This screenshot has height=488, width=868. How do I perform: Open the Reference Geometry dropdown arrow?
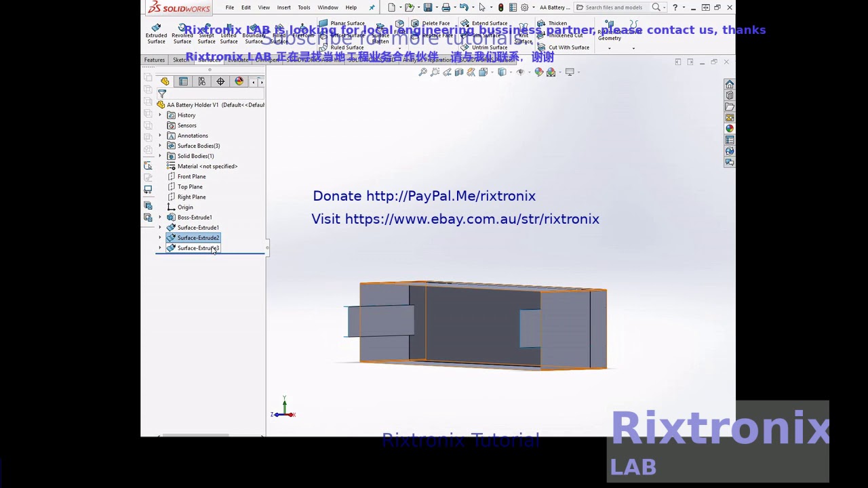pos(609,48)
